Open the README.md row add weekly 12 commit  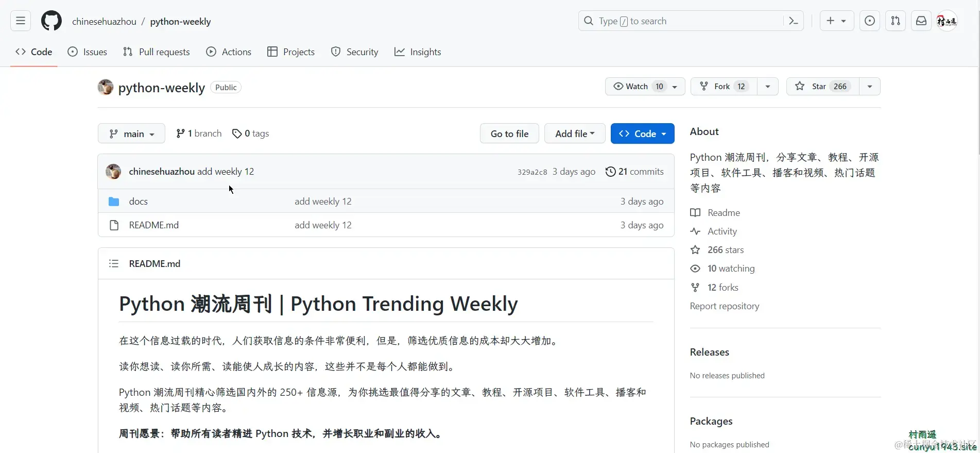point(323,225)
